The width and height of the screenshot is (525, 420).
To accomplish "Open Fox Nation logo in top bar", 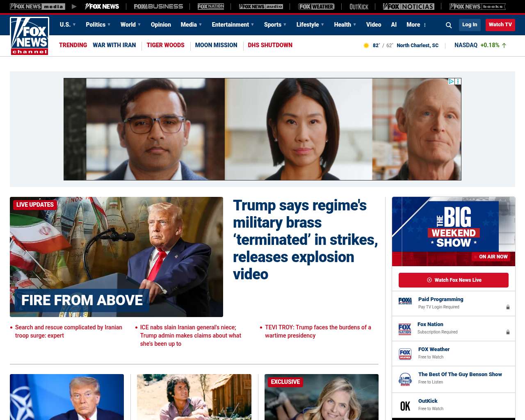I will (211, 7).
